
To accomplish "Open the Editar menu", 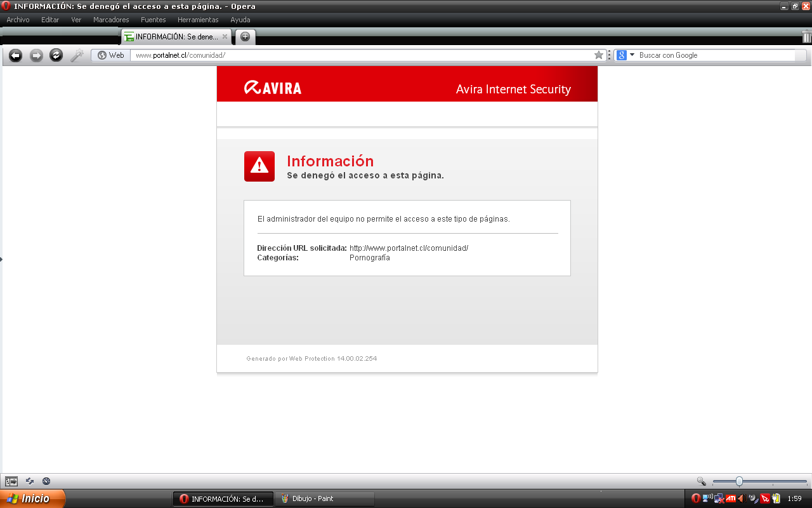I will tap(50, 20).
